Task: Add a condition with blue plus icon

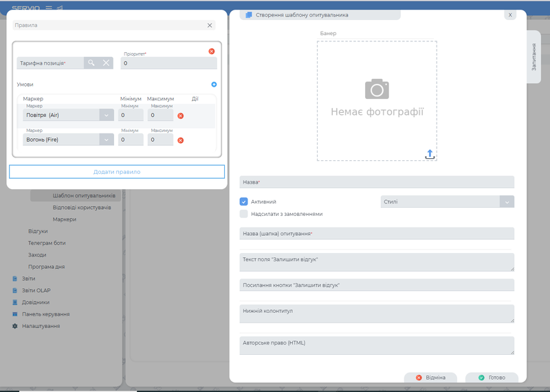Action: (x=214, y=84)
